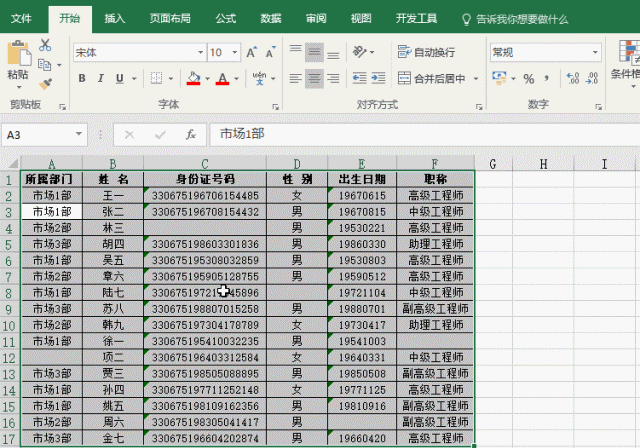Open the alignment group dialog launcher
Viewport: 640px width, 448px height.
click(479, 107)
